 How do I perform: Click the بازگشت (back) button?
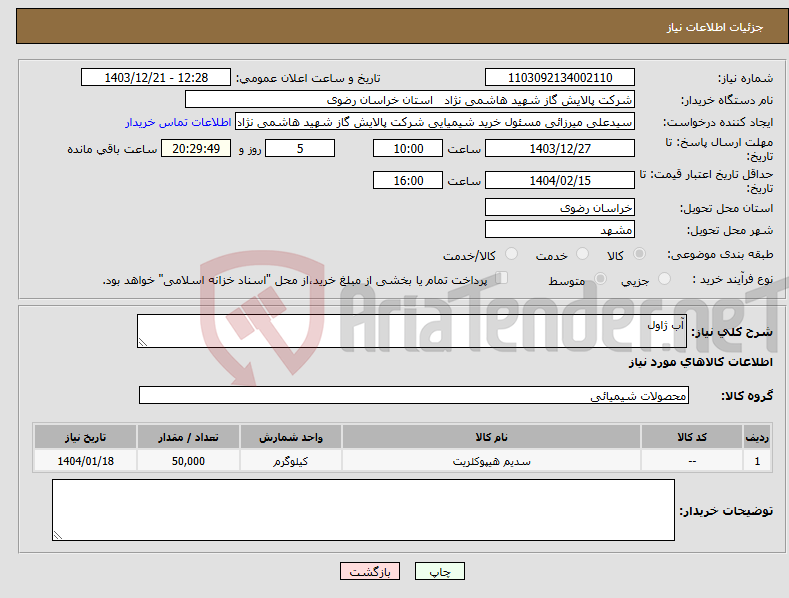370,571
